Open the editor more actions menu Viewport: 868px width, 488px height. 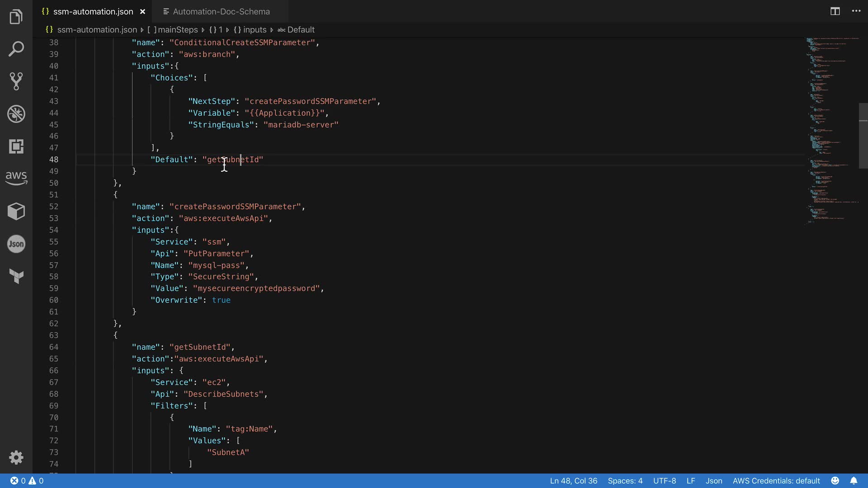click(x=856, y=11)
